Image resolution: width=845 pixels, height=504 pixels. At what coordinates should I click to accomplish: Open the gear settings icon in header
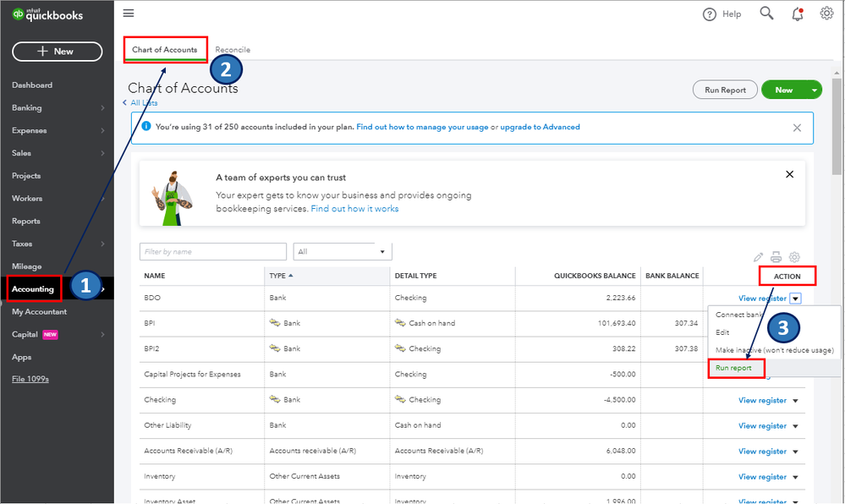[826, 14]
